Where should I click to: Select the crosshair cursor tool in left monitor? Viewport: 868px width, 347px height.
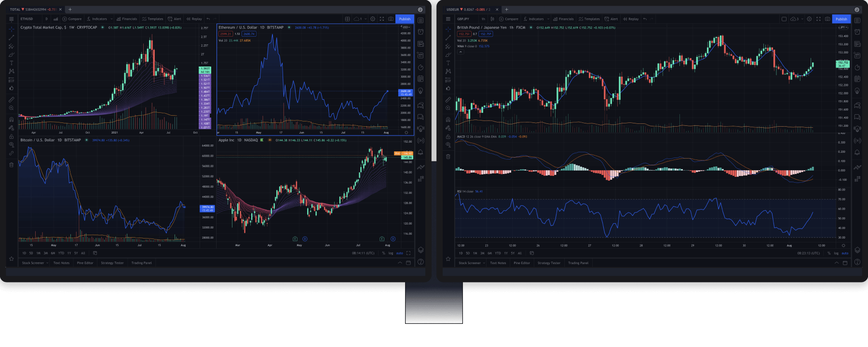click(12, 29)
